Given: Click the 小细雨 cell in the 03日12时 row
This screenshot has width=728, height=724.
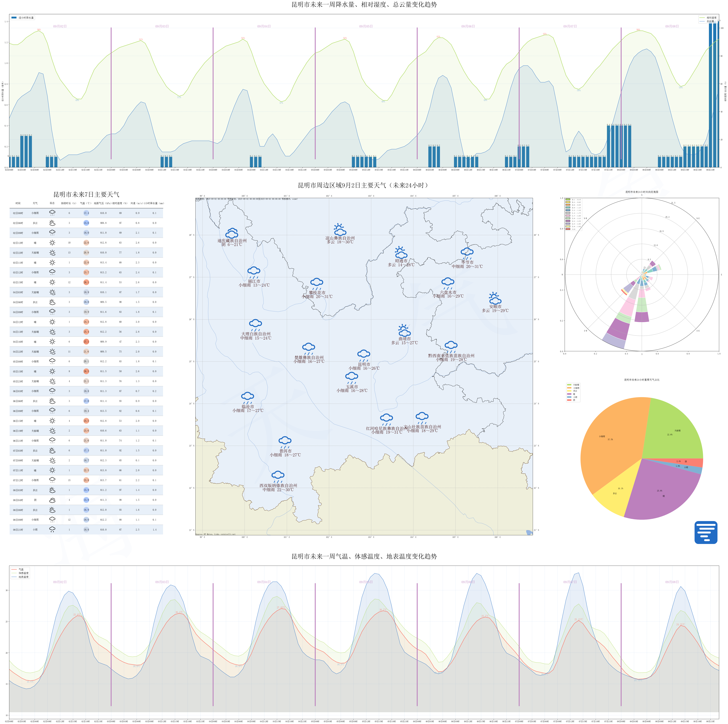Looking at the screenshot, I should tap(35, 272).
